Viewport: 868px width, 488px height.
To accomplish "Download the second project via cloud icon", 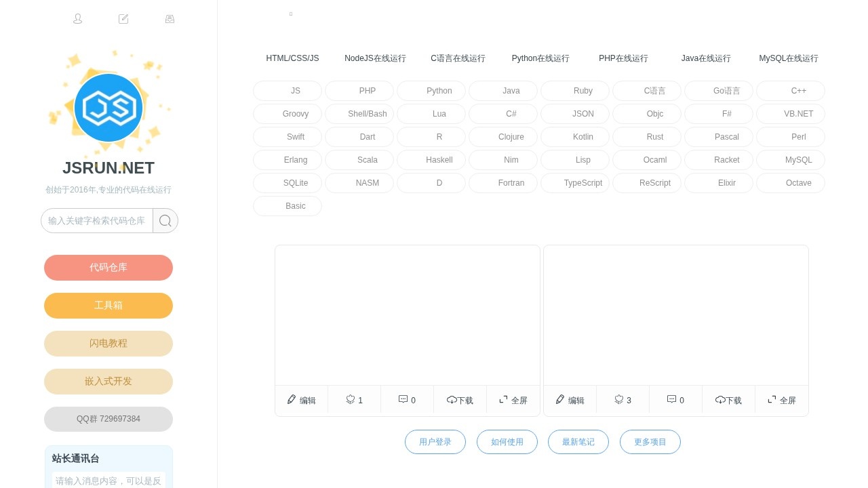I will pyautogui.click(x=720, y=400).
